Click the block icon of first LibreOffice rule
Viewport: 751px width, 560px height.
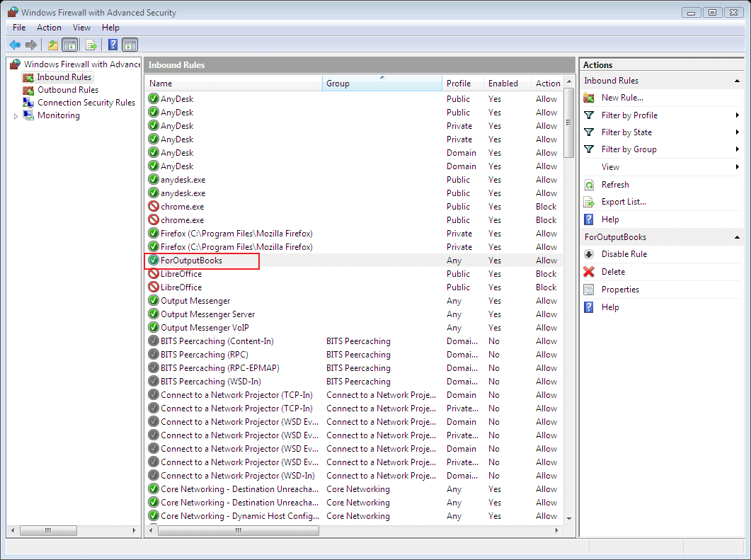click(x=154, y=273)
